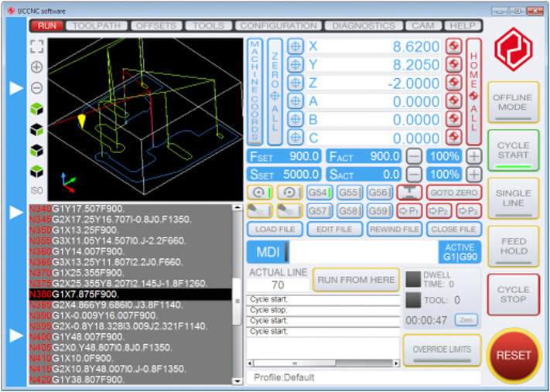Expand the middle white arrow side panel
This screenshot has height=392, width=550.
point(16,212)
